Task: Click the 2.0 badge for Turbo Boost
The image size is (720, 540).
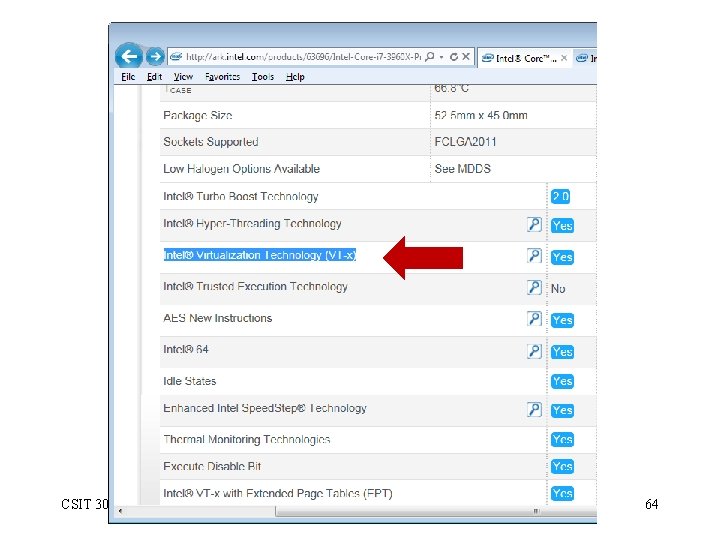Action: 560,197
